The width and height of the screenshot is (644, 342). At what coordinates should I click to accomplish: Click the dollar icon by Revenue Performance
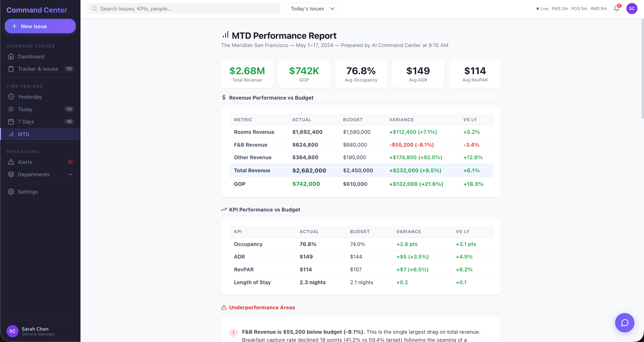tap(224, 98)
